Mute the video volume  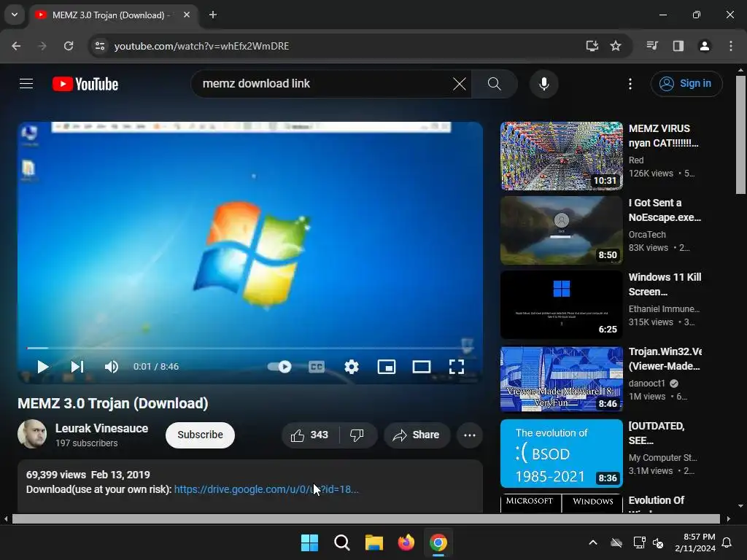tap(112, 367)
